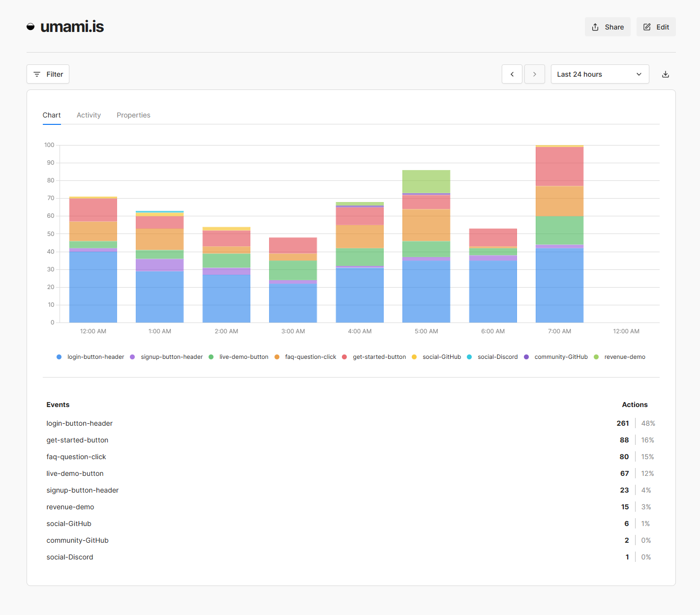Click the Share button
This screenshot has height=615, width=700.
pos(607,27)
